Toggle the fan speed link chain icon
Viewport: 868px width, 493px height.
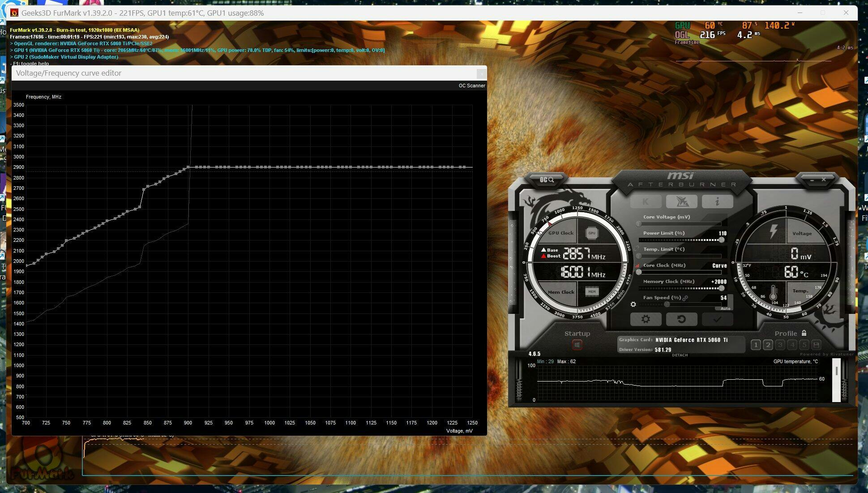coord(685,298)
